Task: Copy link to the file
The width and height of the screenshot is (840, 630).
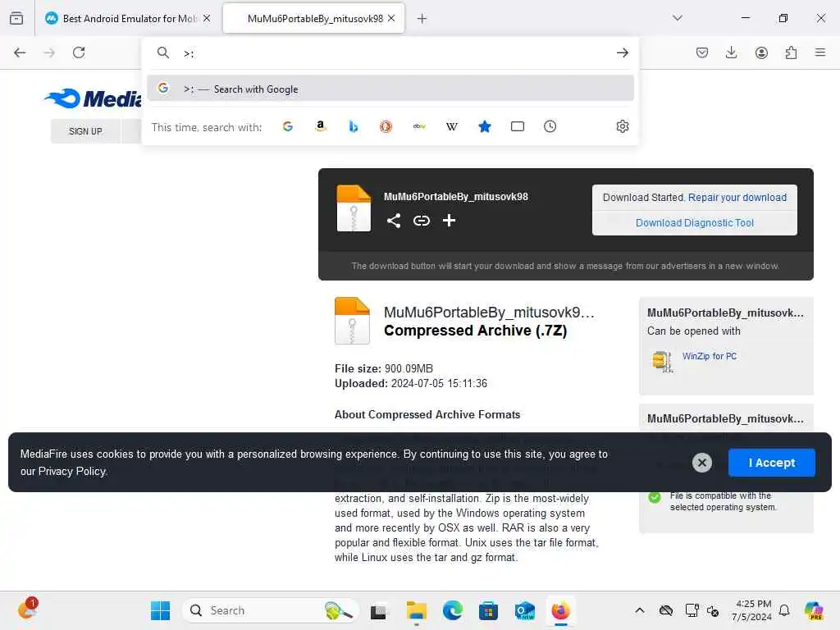Action: [x=422, y=221]
